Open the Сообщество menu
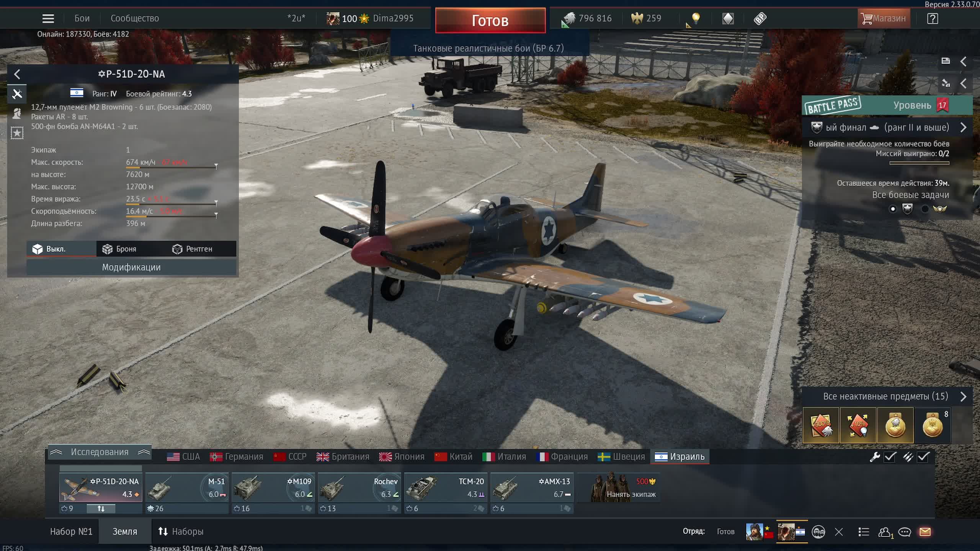Image resolution: width=980 pixels, height=551 pixels. coord(134,18)
